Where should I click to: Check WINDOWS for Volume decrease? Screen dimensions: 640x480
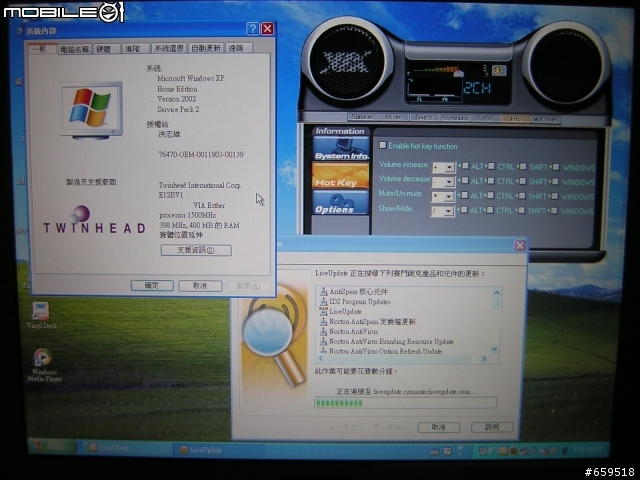click(555, 181)
